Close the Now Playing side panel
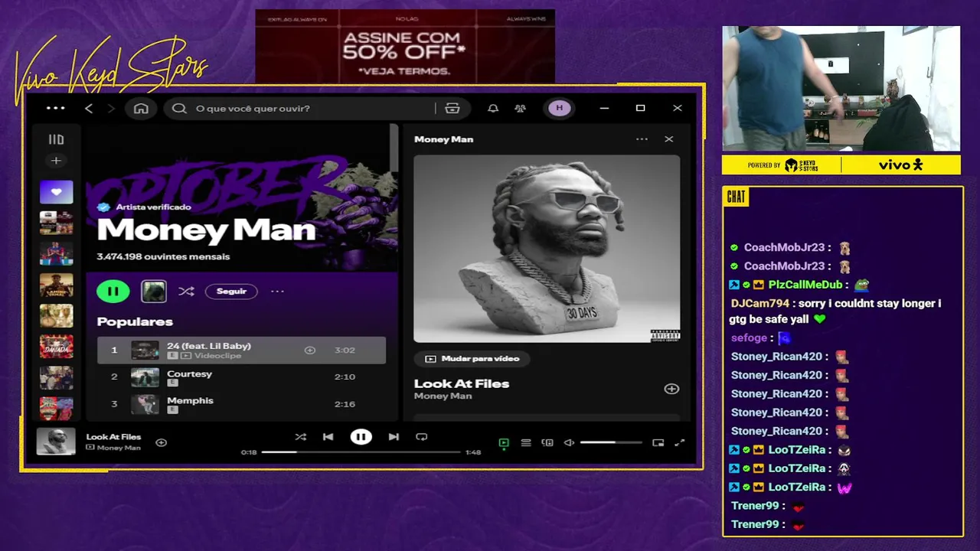Screen dimensions: 980x551 668,139
